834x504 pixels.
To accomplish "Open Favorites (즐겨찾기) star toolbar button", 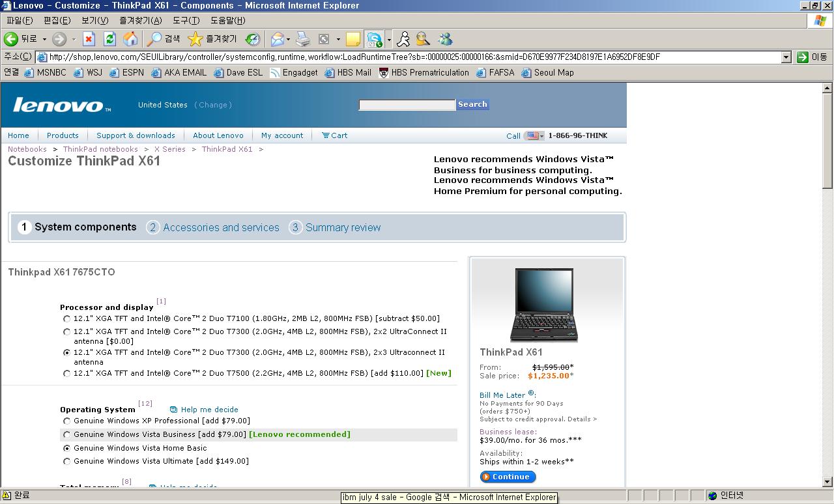I will coord(212,39).
